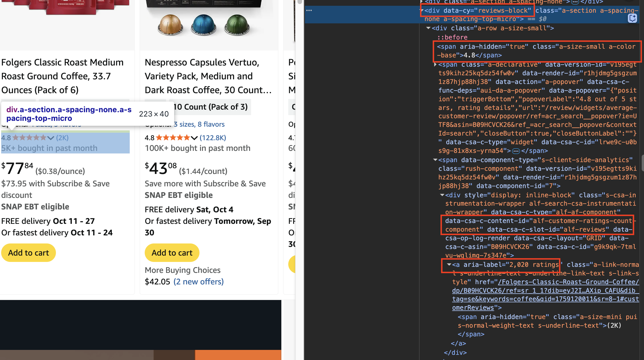
Task: Click the ellipsis icon beside the highlighted node
Action: [x=310, y=10]
